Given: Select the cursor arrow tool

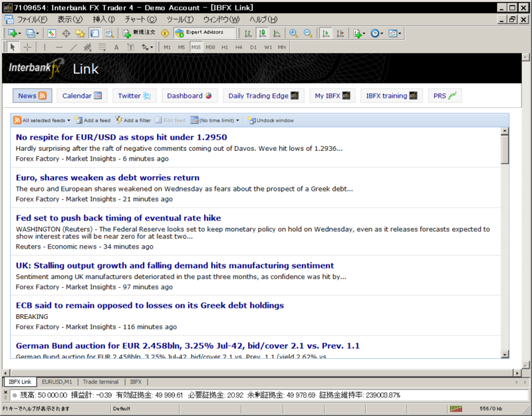Looking at the screenshot, I should 13,47.
